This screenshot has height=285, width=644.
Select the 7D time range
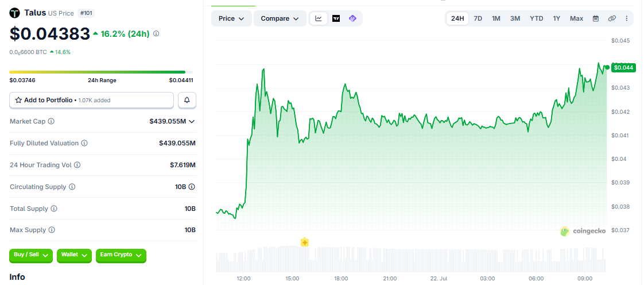478,18
